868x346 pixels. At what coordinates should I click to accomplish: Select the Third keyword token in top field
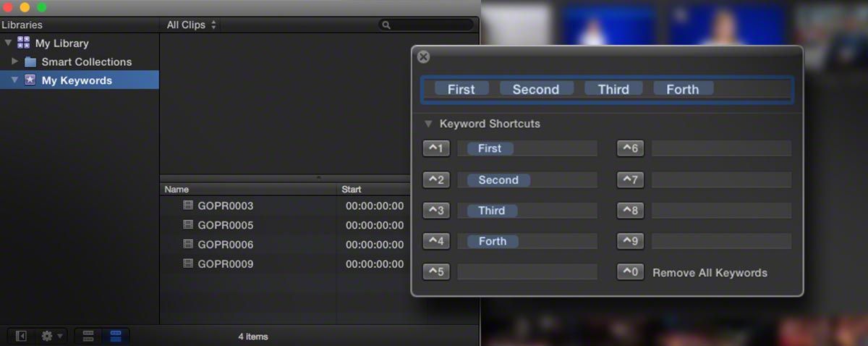(613, 89)
